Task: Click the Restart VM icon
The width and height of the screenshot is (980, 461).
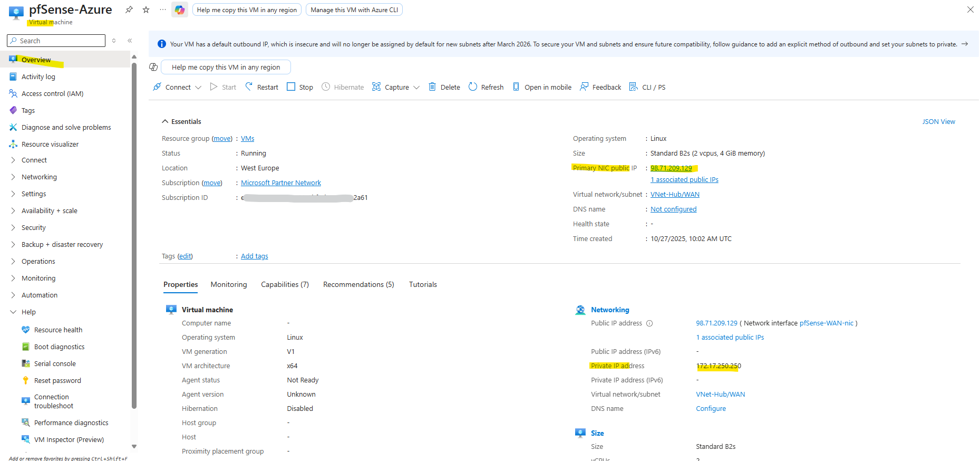Action: (x=249, y=87)
